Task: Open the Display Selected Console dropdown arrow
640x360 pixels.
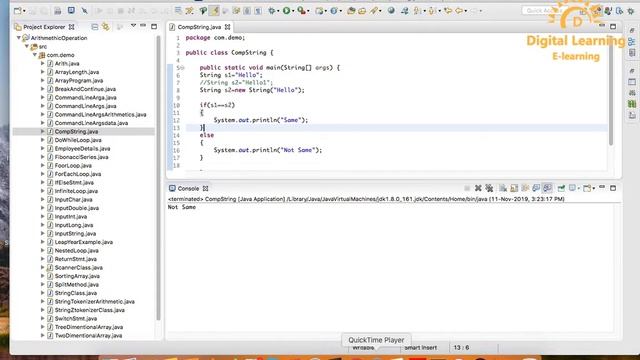Action: [x=579, y=188]
